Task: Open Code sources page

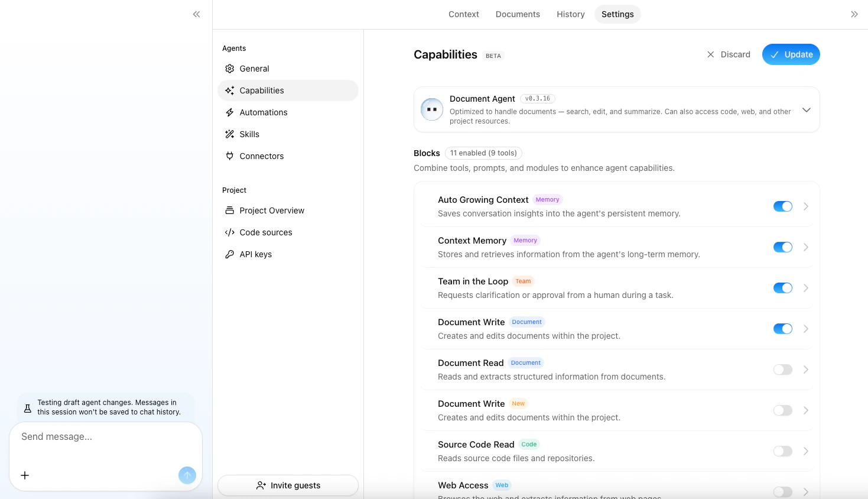Action: click(288, 232)
